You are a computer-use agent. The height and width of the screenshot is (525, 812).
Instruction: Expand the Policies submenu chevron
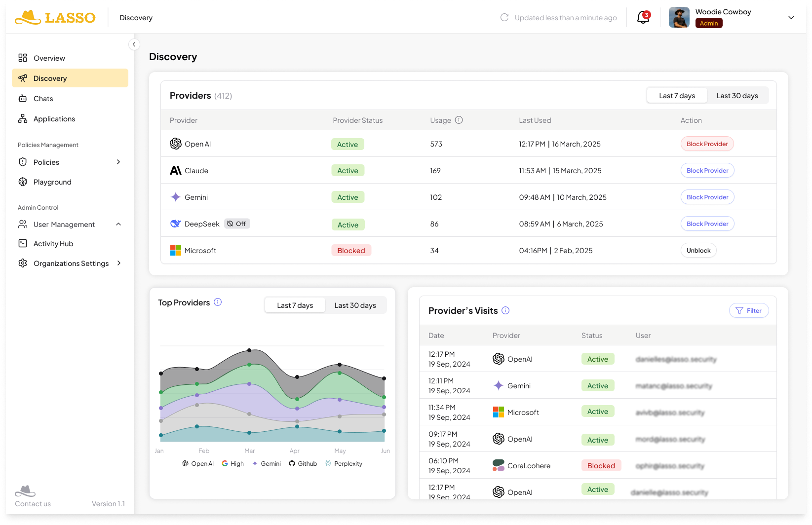[118, 162]
